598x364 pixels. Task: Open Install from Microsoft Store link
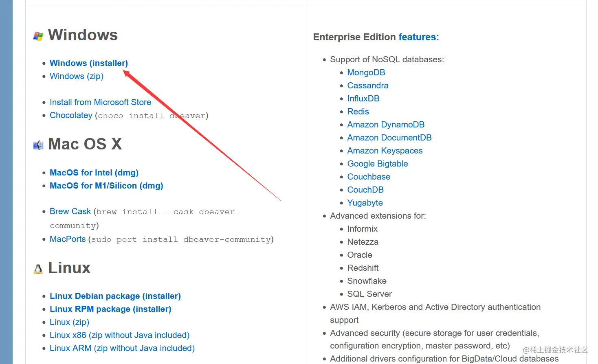[100, 102]
